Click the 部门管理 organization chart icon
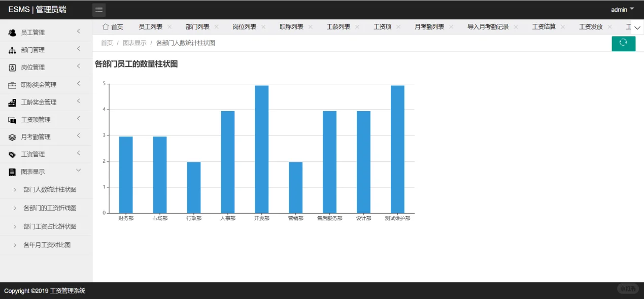 12,50
